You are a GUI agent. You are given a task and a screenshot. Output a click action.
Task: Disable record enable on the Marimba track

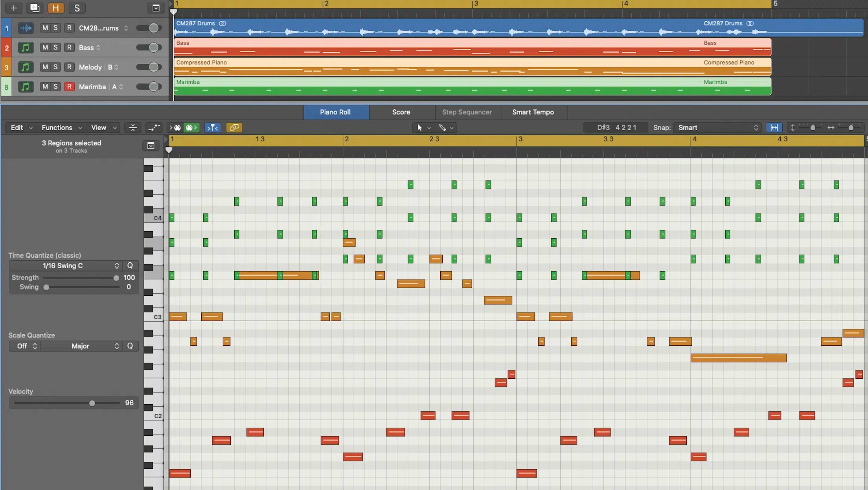(69, 87)
